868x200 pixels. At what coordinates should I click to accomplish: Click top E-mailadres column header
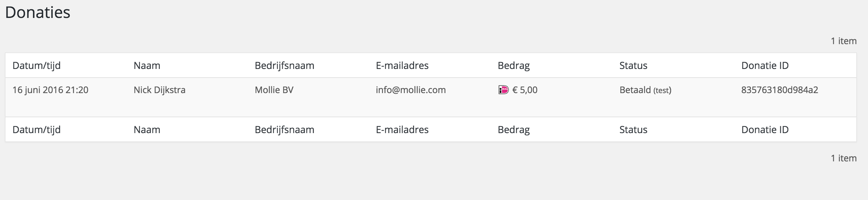402,66
